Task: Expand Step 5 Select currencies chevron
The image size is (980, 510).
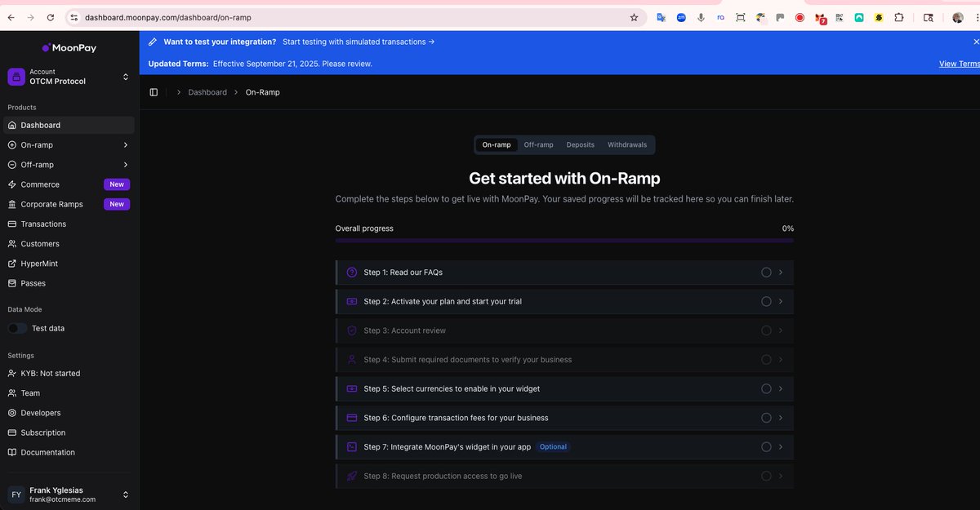Action: (781, 388)
